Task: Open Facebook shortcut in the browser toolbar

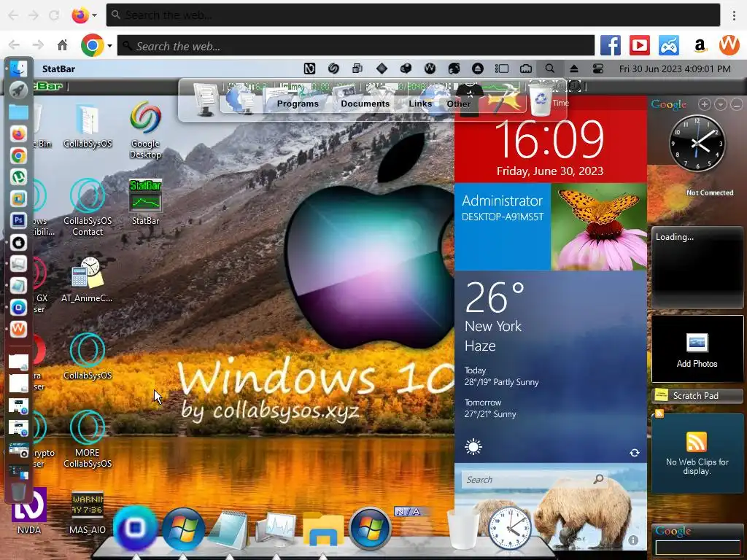Action: [611, 46]
